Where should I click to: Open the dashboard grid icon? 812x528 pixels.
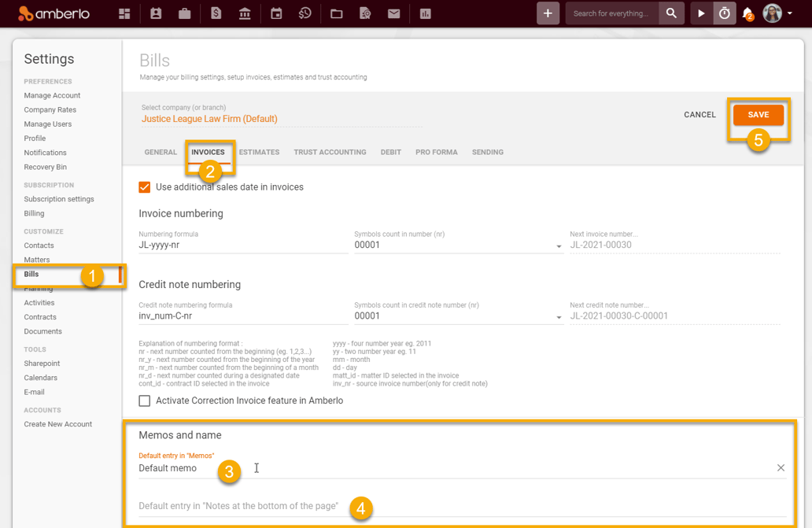[124, 14]
